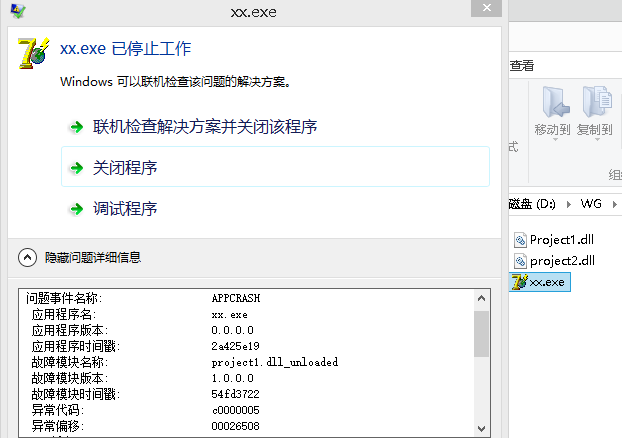The image size is (622, 438).
Task: Select fault module timestamp 54fd3722 value
Action: tap(235, 394)
